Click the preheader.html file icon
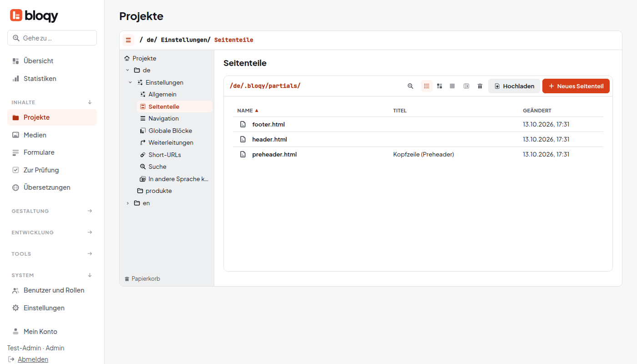This screenshot has height=364, width=637. [x=243, y=154]
